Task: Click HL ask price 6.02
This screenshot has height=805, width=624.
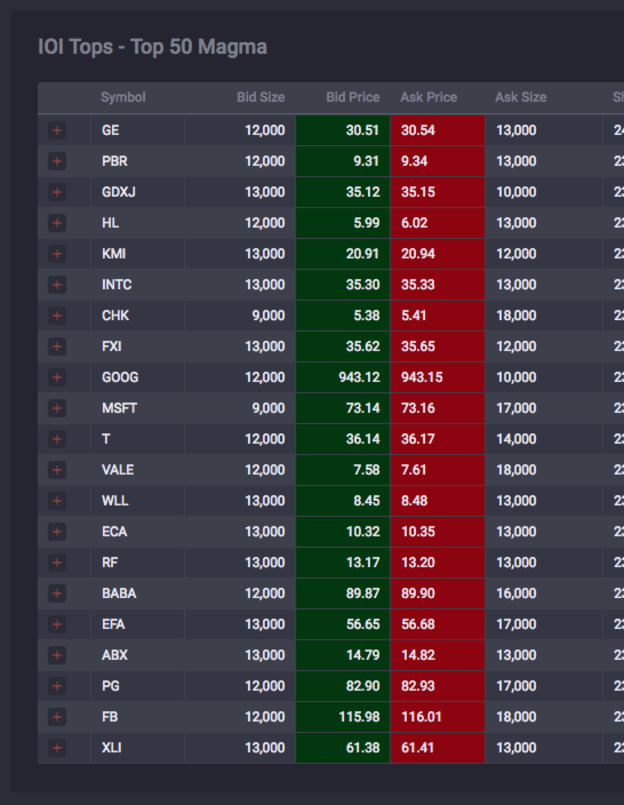Action: click(438, 223)
